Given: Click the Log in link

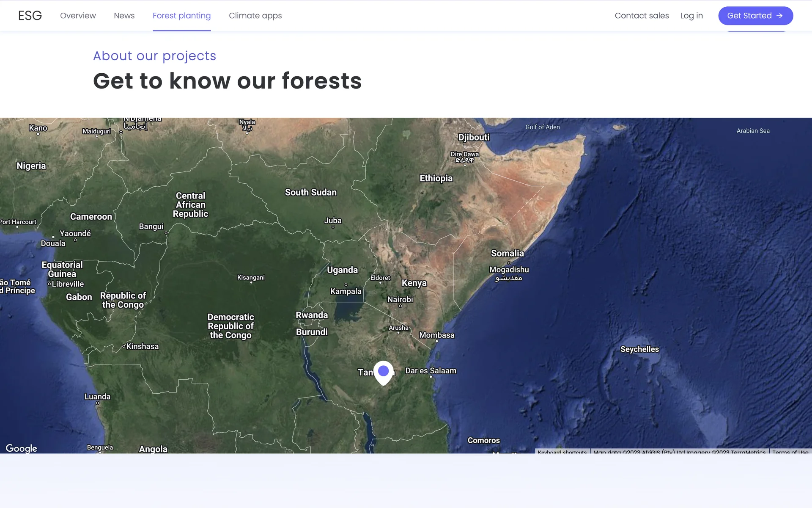Looking at the screenshot, I should click(x=691, y=16).
